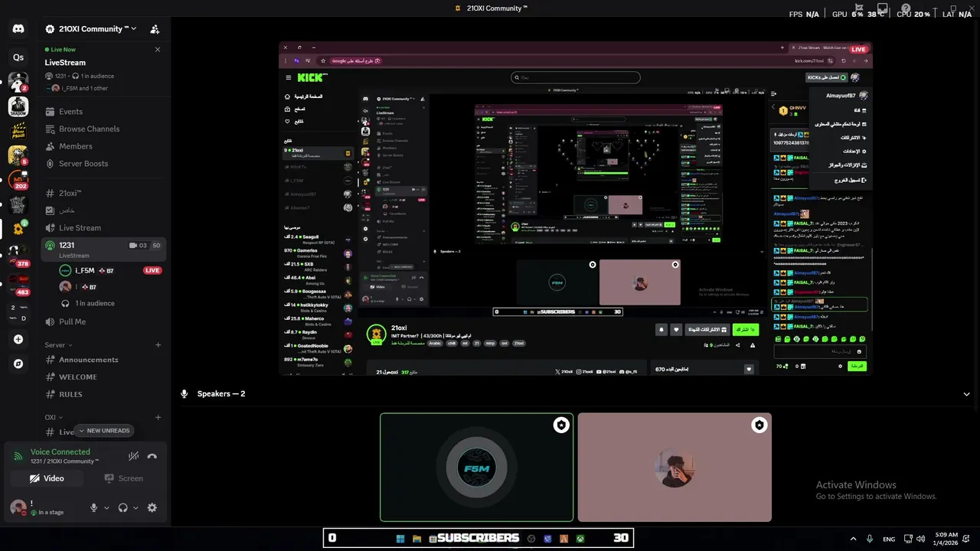The height and width of the screenshot is (551, 980).
Task: Open the WELCOME channel
Action: [x=103, y=377]
